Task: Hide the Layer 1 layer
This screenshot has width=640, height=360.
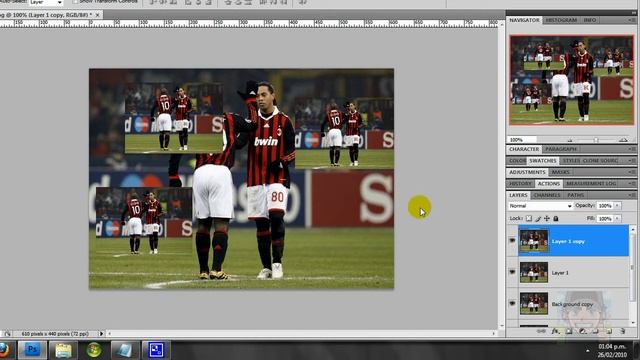Action: click(x=512, y=272)
